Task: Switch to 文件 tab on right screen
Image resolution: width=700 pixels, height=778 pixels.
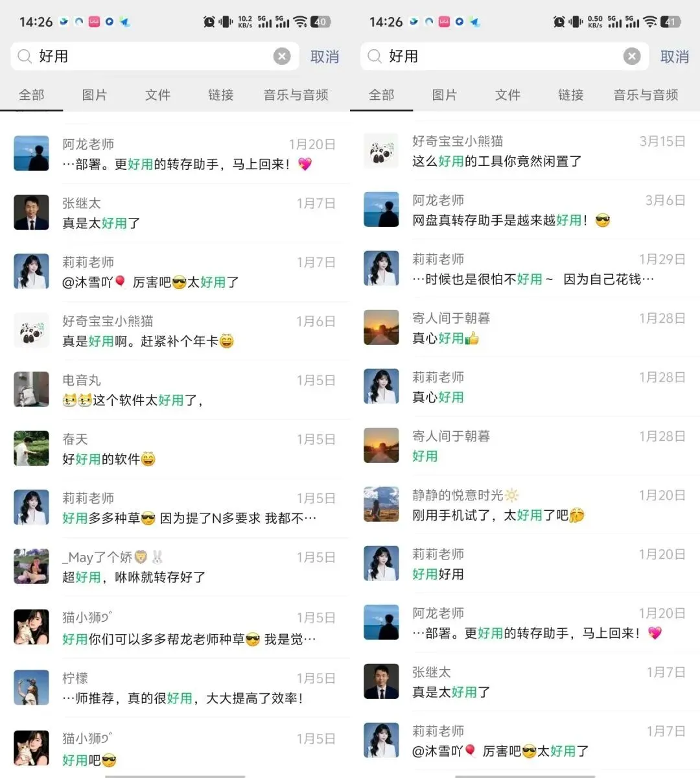Action: pyautogui.click(x=507, y=95)
